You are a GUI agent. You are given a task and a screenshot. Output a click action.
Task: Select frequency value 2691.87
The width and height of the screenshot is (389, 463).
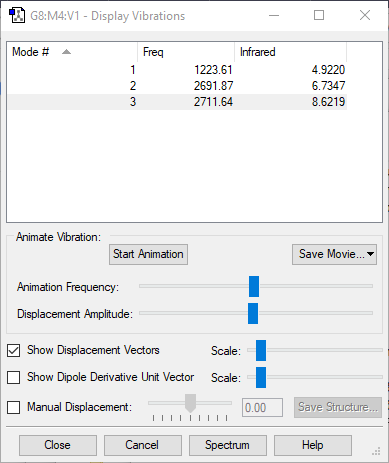(x=213, y=86)
